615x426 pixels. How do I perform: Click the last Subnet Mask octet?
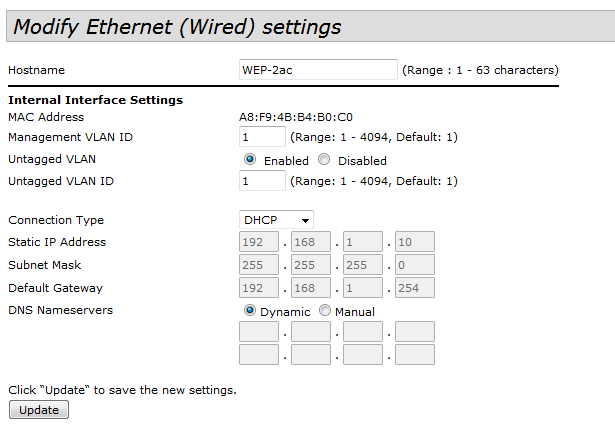click(415, 265)
